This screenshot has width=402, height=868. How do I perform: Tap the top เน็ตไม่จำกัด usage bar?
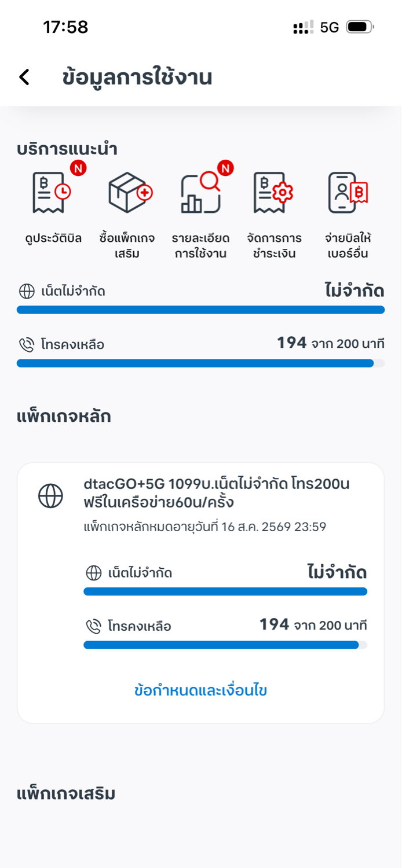[200, 310]
